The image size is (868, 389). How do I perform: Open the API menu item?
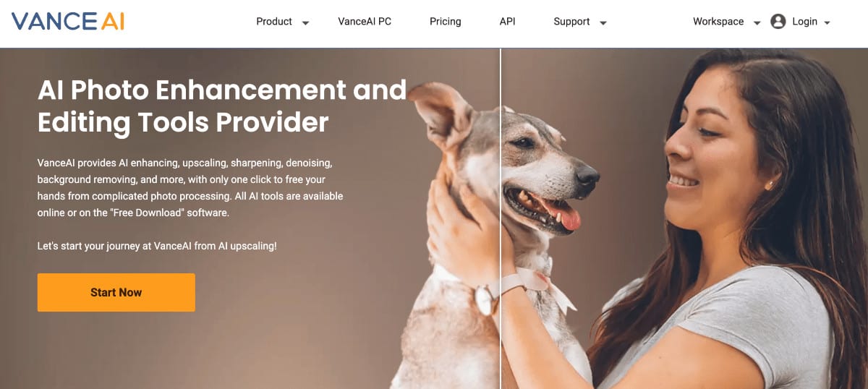508,22
